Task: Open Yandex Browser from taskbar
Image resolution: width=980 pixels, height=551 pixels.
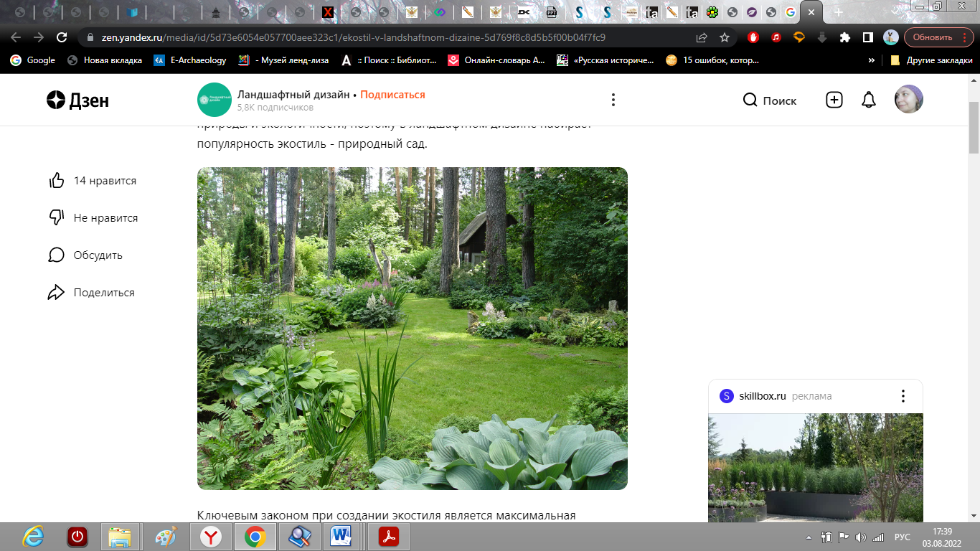Action: [210, 537]
